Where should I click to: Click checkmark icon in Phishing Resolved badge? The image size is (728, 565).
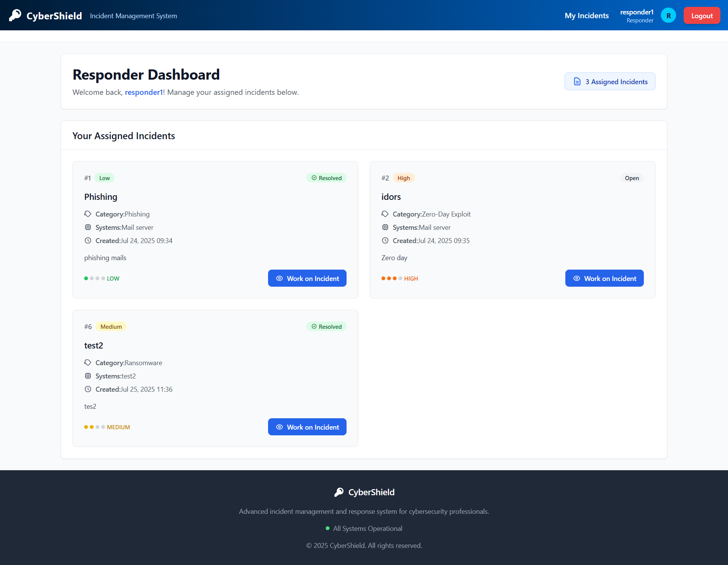[314, 178]
